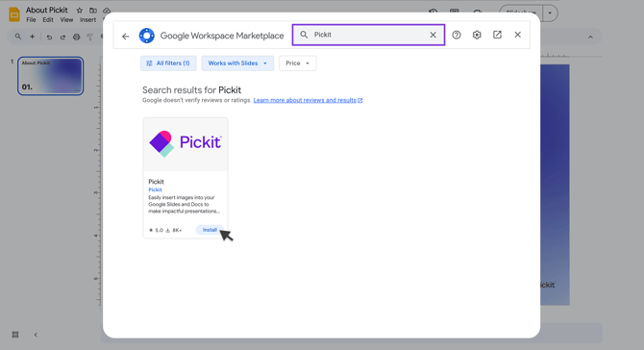Open Marketplace help question-mark icon
The image size is (644, 350).
pos(457,35)
